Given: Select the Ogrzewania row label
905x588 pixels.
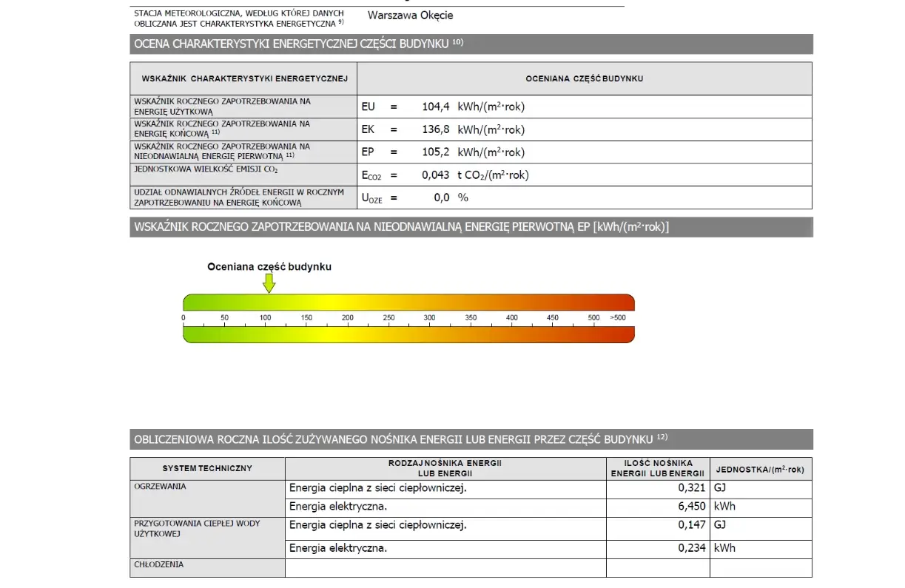Looking at the screenshot, I should 160,487.
